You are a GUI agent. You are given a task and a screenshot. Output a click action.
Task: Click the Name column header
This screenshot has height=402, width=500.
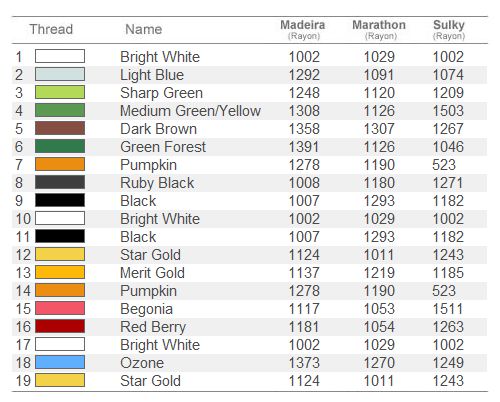pos(144,29)
